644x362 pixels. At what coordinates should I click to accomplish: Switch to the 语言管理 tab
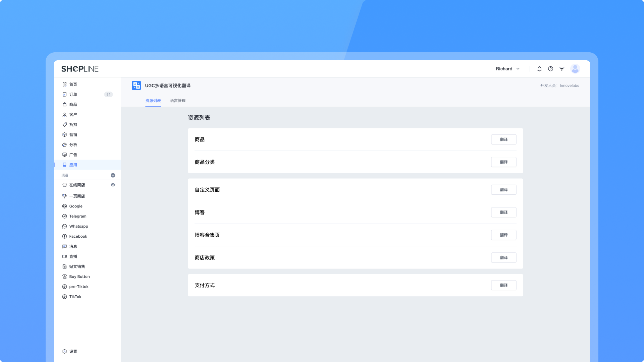coord(177,101)
